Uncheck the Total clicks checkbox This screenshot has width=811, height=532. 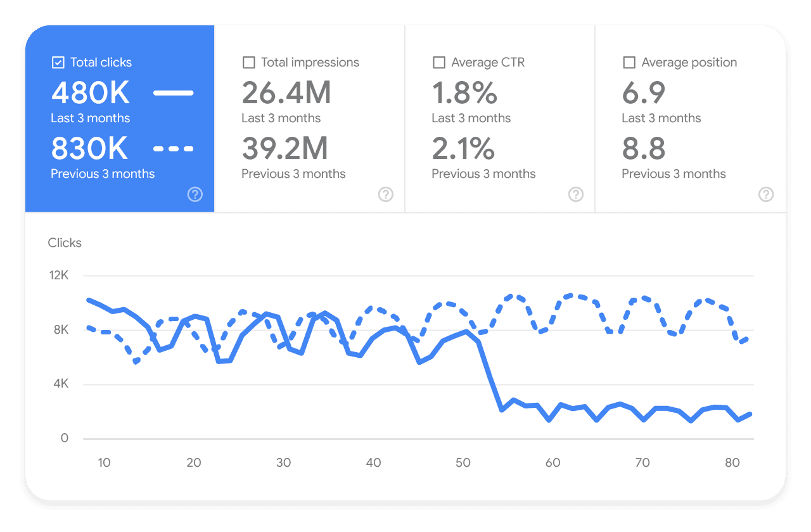pos(57,62)
